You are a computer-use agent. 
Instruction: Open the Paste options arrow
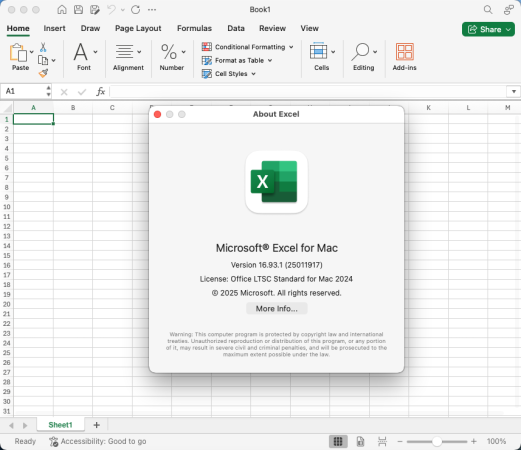tap(31, 52)
